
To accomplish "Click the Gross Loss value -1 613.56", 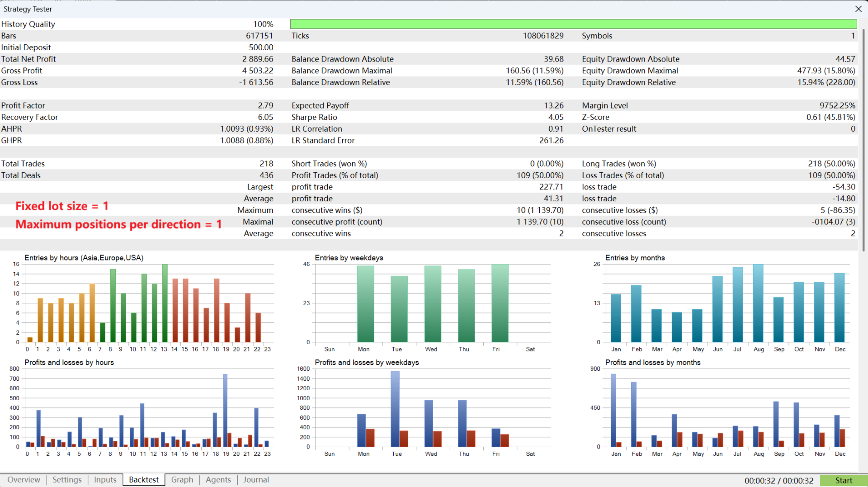I will [256, 83].
